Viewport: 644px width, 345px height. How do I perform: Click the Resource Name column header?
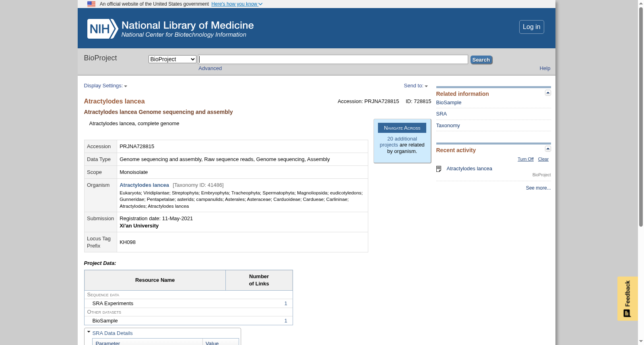pos(155,280)
